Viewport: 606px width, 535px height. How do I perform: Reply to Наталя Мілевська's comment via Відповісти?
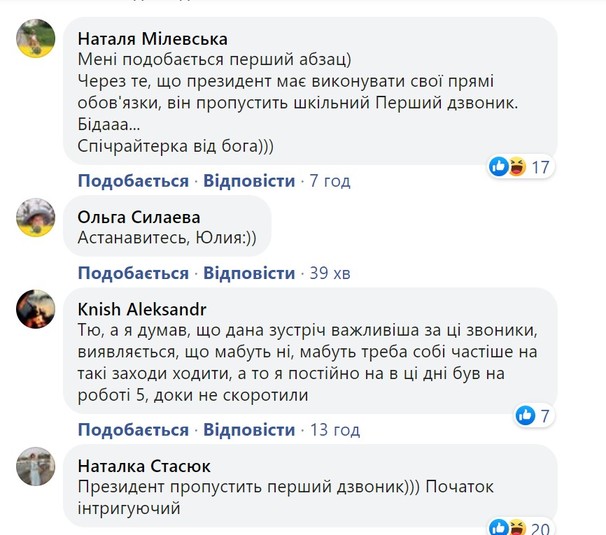click(x=249, y=181)
